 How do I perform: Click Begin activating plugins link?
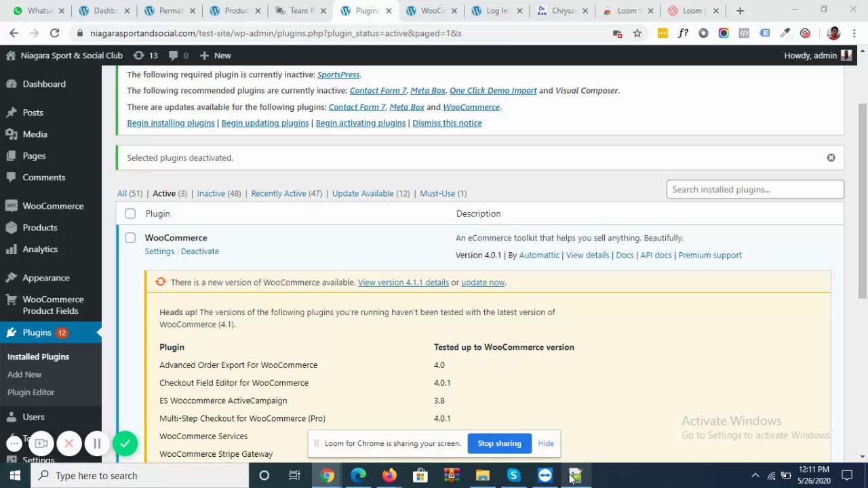click(x=361, y=123)
